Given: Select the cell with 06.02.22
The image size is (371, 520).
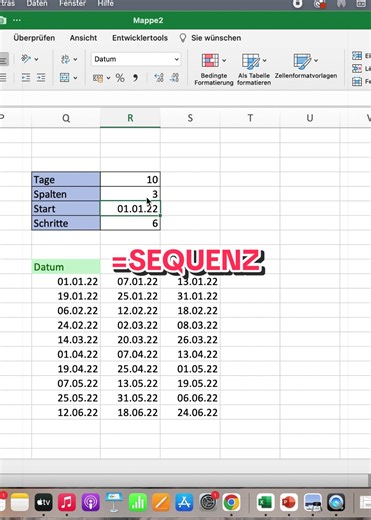Looking at the screenshot, I should pyautogui.click(x=66, y=310).
